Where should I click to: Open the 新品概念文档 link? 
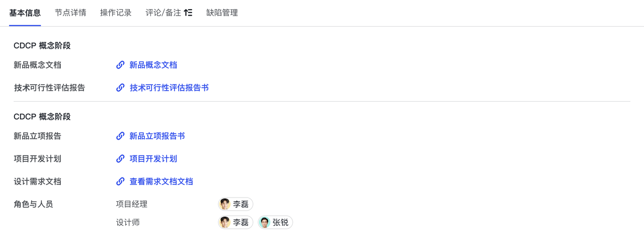click(153, 65)
